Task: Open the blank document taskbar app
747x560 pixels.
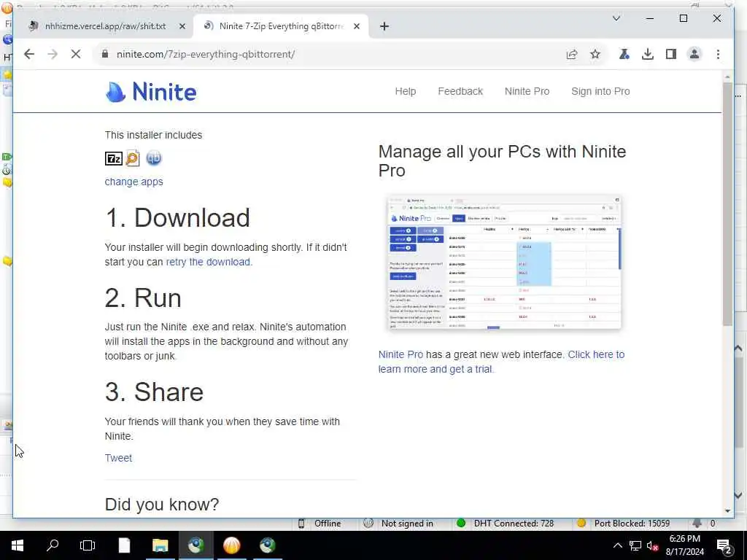Action: (124, 545)
